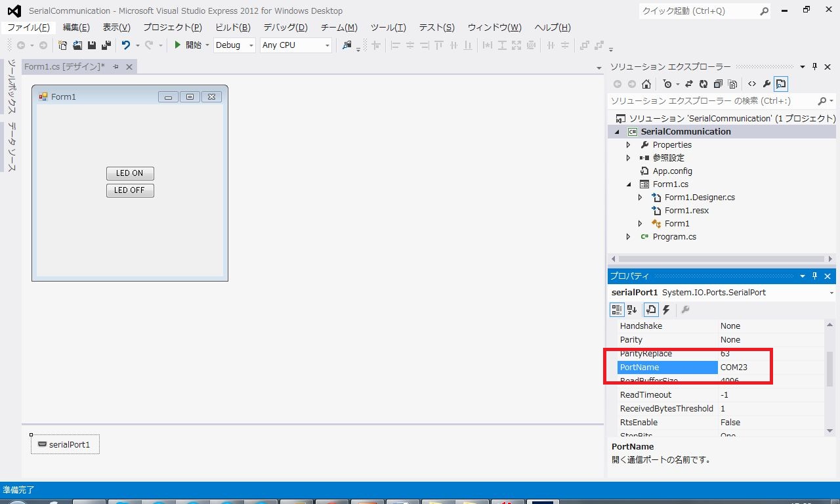Viewport: 840px width, 504px height.
Task: Open the ツール(T) menu
Action: coord(388,28)
